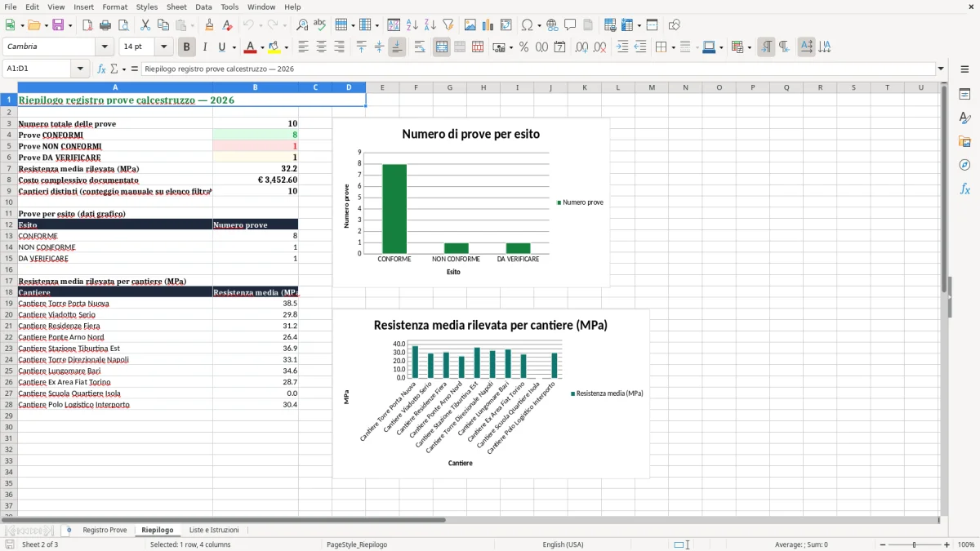This screenshot has width=980, height=551.
Task: Select Numero di prove per esito chart
Action: pyautogui.click(x=470, y=202)
